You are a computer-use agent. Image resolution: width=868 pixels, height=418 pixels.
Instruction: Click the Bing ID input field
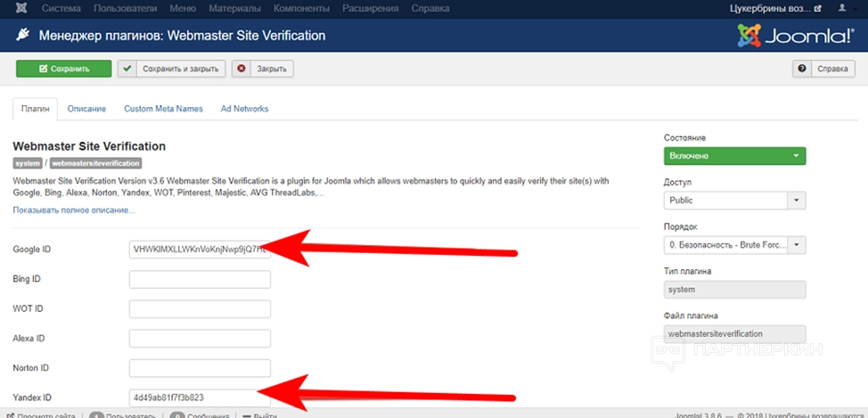(x=200, y=279)
